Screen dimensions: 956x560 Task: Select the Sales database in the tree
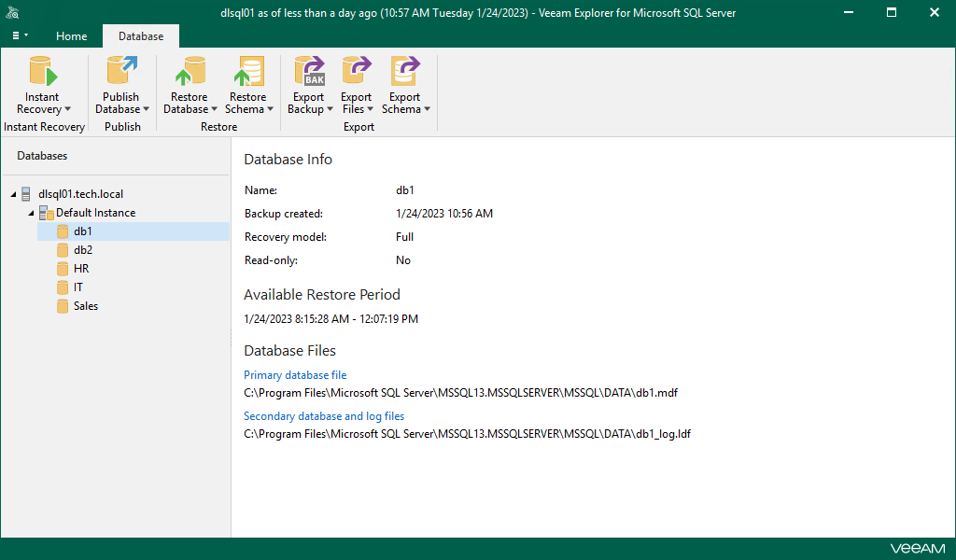85,306
